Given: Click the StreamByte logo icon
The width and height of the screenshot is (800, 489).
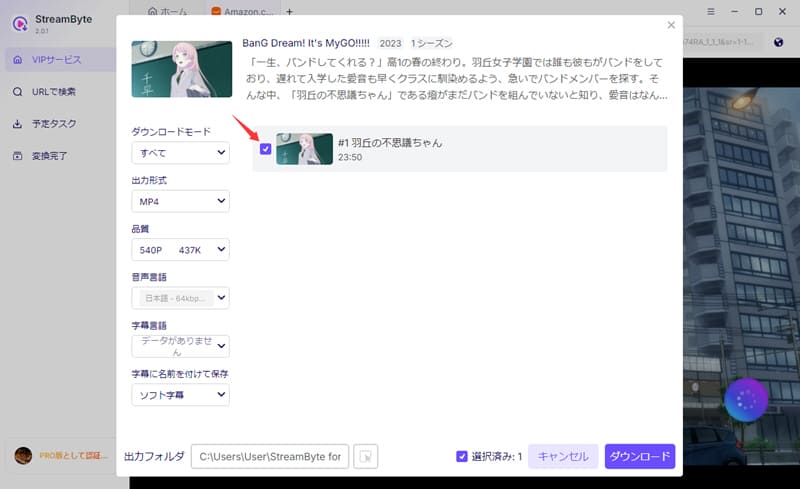Looking at the screenshot, I should tap(20, 23).
